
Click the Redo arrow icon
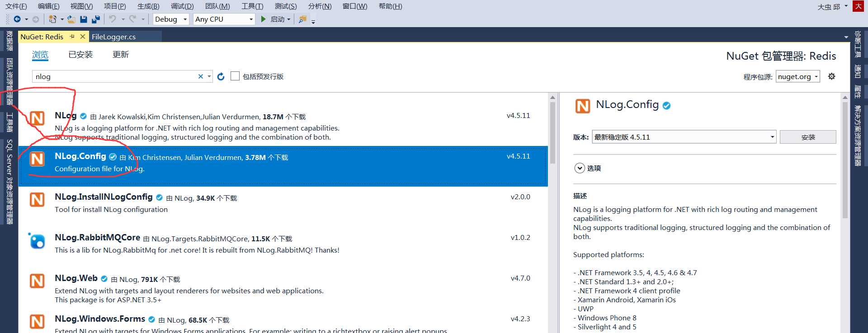132,19
